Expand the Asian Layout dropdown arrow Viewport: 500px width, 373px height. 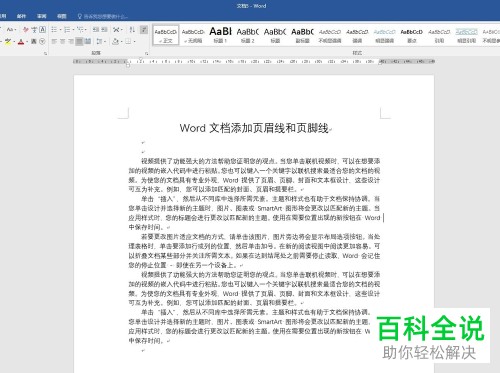point(122,30)
